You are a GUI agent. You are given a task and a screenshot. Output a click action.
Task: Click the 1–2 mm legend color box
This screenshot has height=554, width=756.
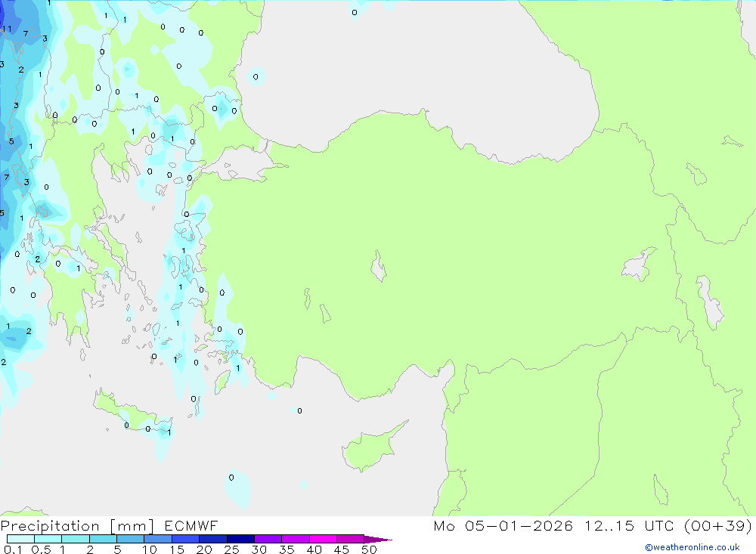[x=76, y=539]
